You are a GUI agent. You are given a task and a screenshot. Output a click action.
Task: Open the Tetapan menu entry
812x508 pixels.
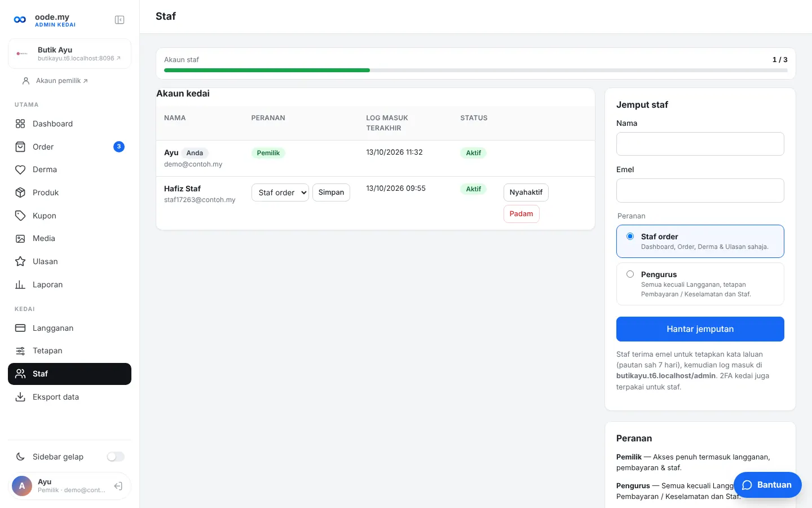pos(70,351)
